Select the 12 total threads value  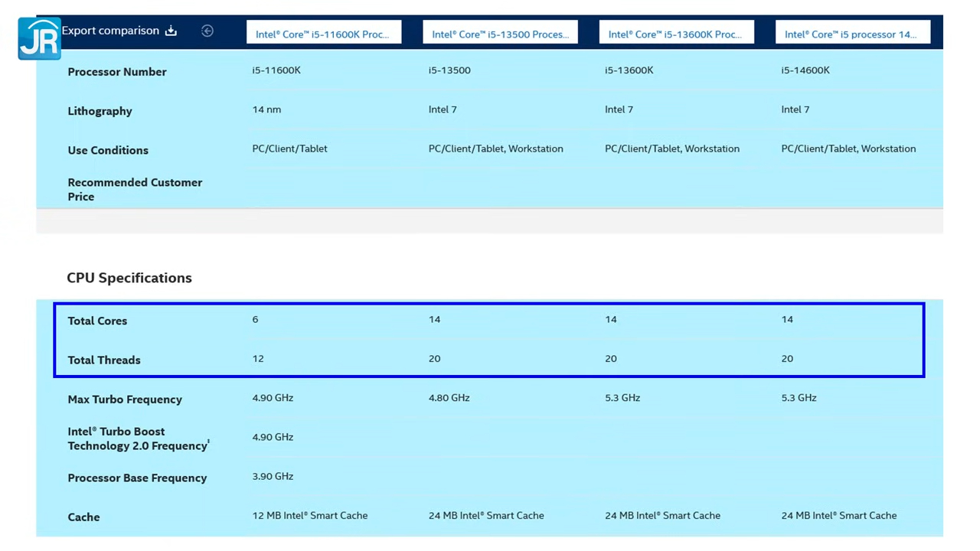tap(258, 358)
